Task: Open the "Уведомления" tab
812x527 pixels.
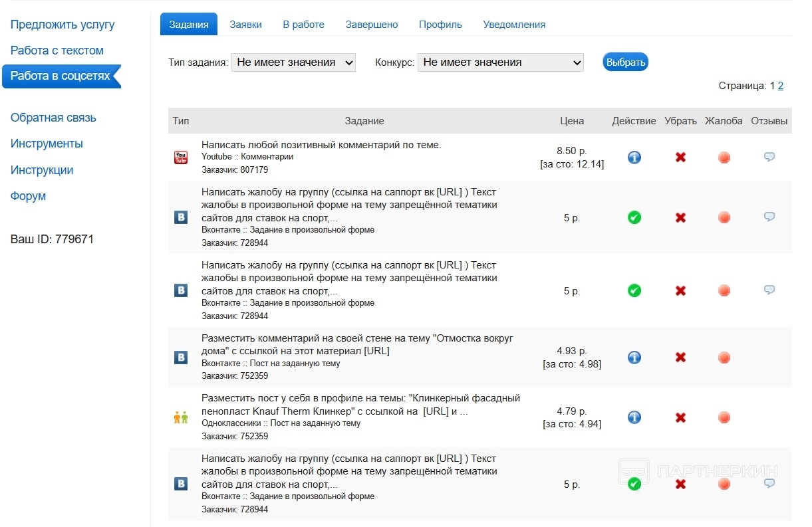Action: pyautogui.click(x=514, y=25)
